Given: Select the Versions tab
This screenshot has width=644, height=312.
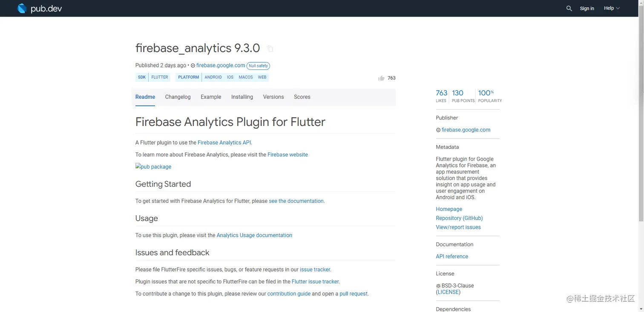Looking at the screenshot, I should tap(273, 97).
